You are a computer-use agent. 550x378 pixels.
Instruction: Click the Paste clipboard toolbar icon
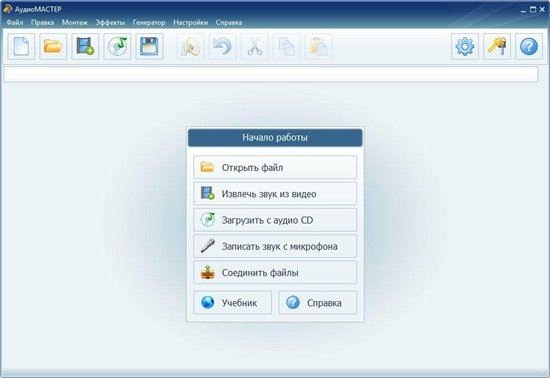pos(319,47)
